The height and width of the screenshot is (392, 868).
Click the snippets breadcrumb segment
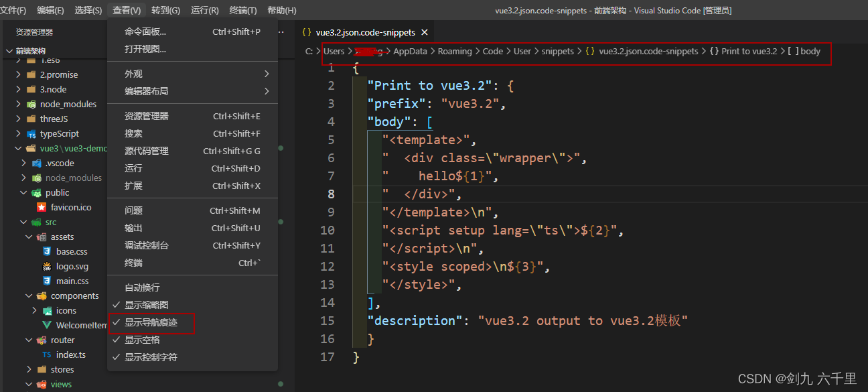coord(558,51)
